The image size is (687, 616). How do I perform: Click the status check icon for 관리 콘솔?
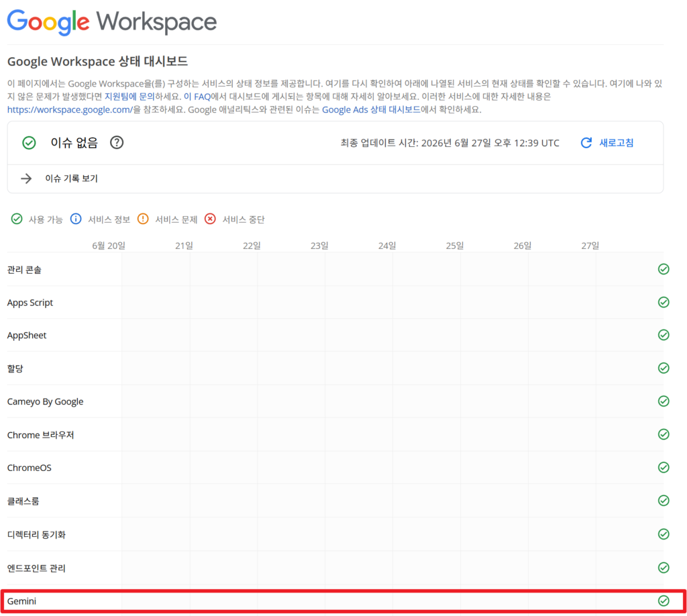pyautogui.click(x=664, y=269)
